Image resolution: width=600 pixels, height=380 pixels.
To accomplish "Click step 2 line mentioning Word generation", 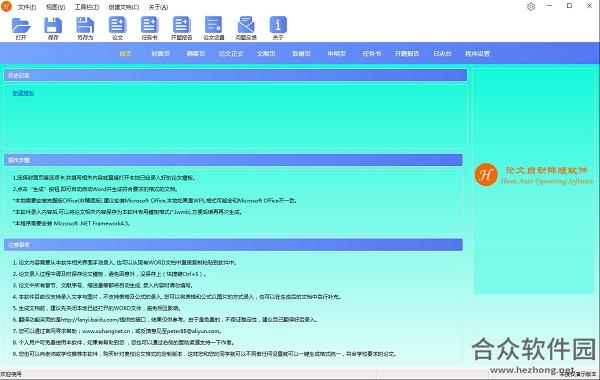I will [95, 189].
